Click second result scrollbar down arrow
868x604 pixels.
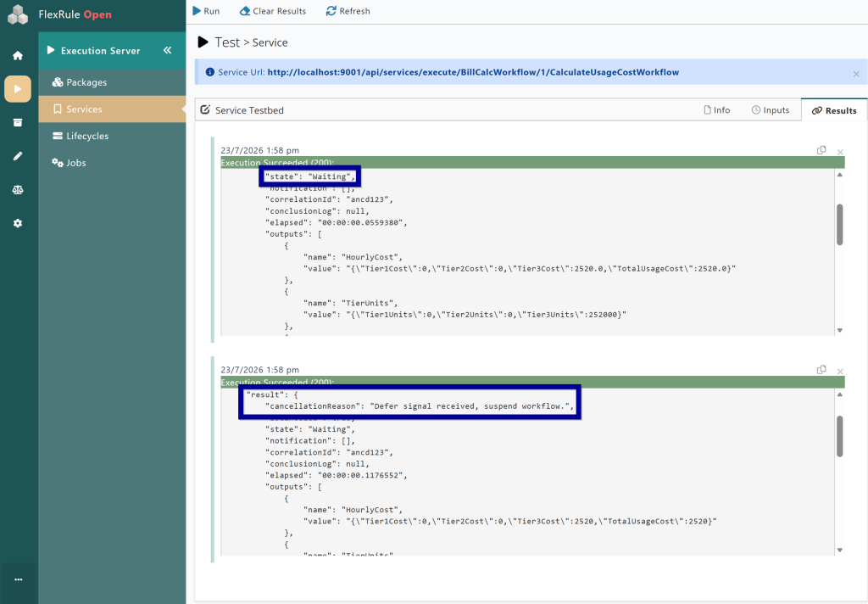(x=840, y=551)
